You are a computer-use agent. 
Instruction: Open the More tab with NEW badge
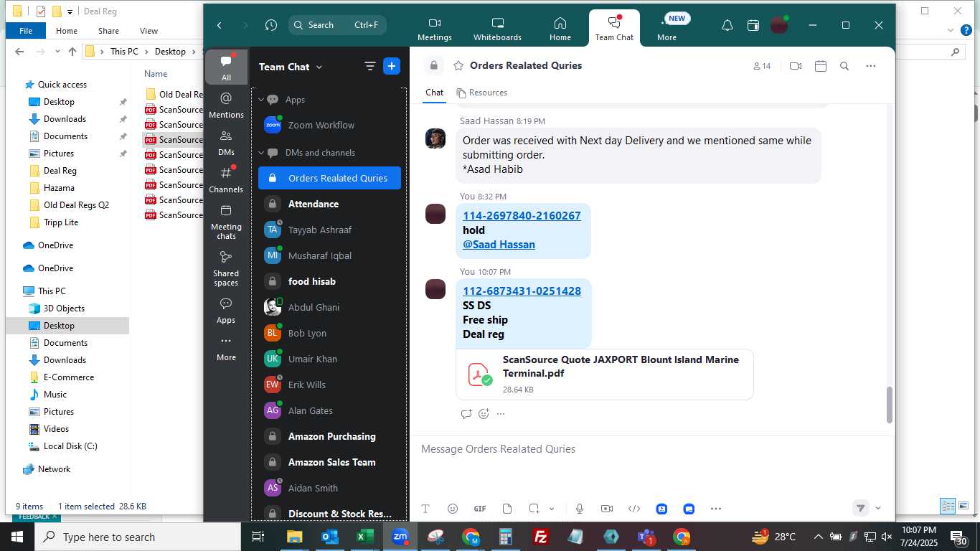point(666,29)
